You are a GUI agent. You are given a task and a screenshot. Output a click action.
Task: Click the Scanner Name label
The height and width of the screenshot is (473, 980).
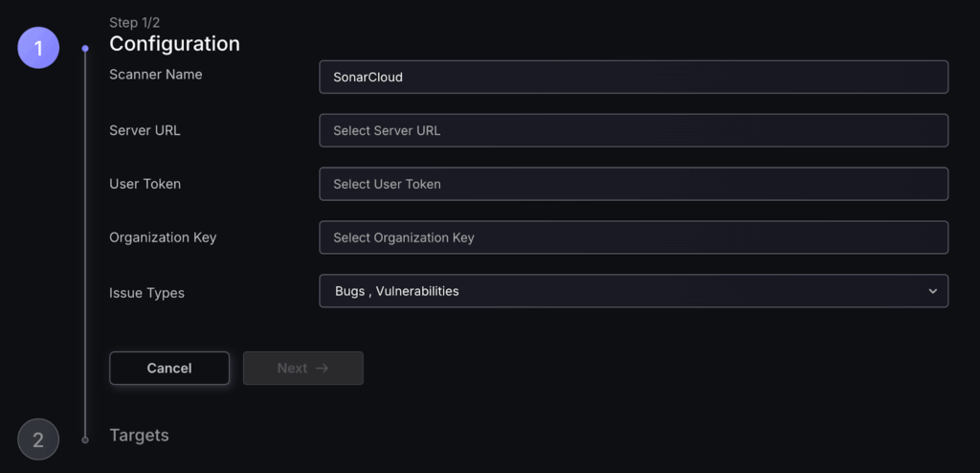156,75
